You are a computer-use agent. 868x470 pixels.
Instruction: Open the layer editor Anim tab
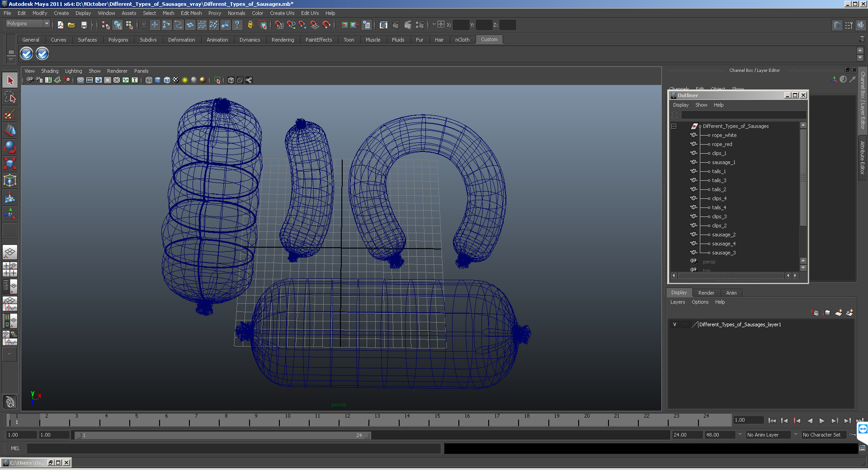(x=731, y=293)
